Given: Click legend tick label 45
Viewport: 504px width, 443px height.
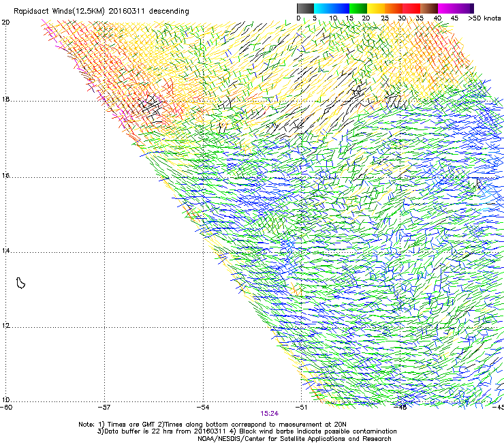Looking at the screenshot, I should click(x=454, y=18).
